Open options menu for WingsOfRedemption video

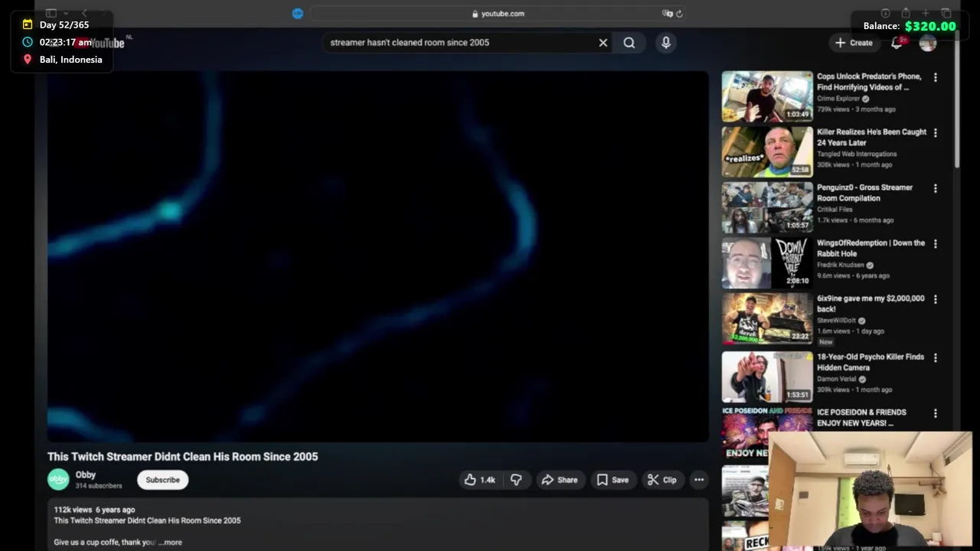935,244
